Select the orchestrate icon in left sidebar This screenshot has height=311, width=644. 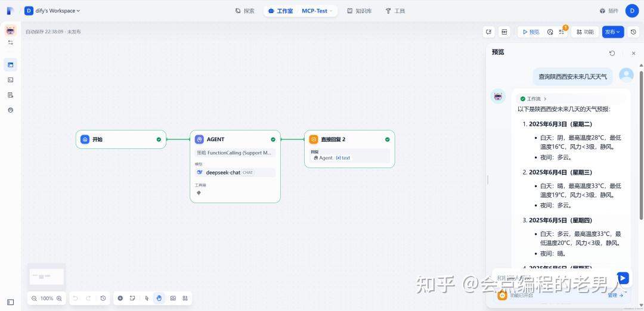tap(11, 65)
